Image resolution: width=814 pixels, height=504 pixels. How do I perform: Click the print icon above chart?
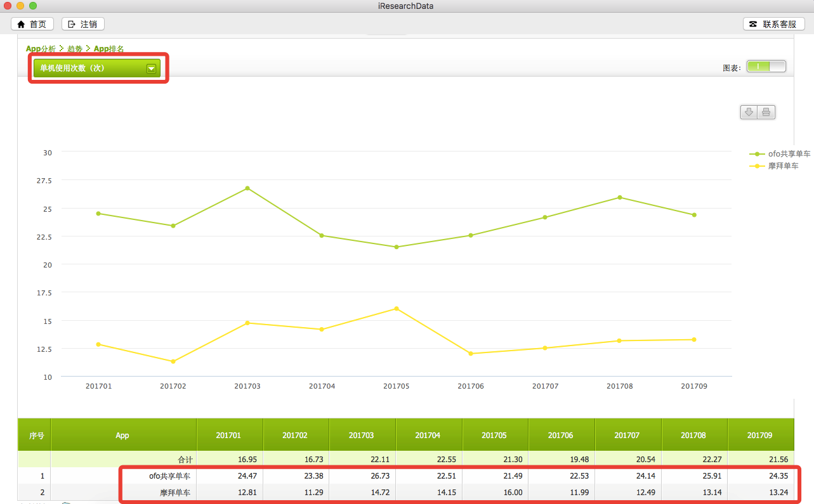click(x=766, y=112)
